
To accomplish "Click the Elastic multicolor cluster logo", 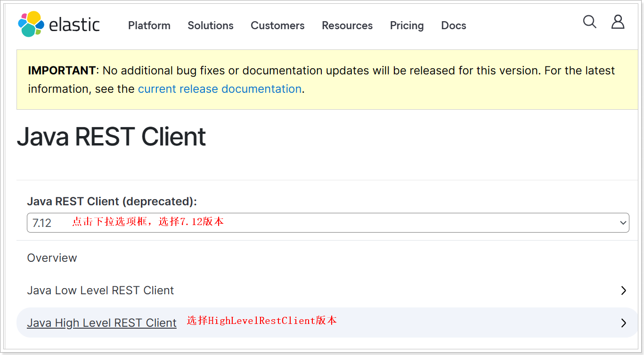I will (x=31, y=24).
